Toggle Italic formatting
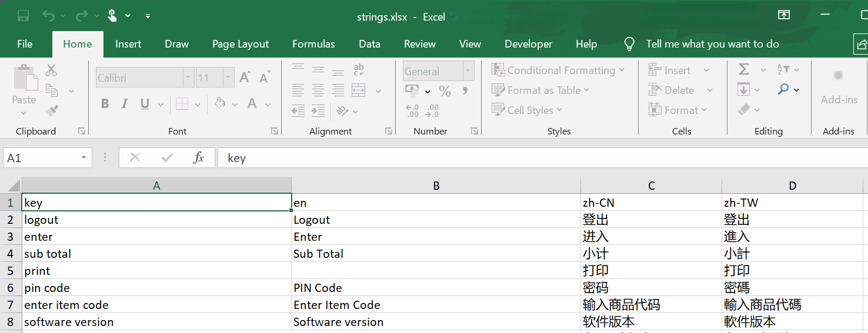This screenshot has width=868, height=333. click(125, 104)
